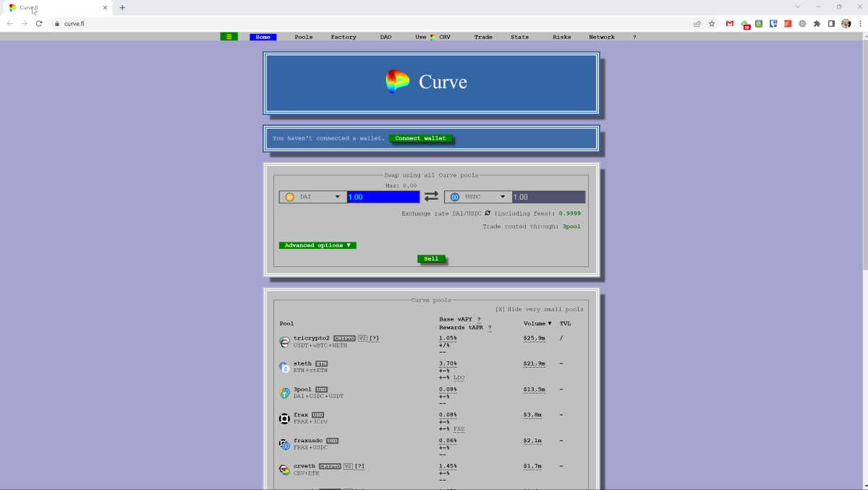Sort pools by Volume column
The height and width of the screenshot is (490, 868).
537,324
